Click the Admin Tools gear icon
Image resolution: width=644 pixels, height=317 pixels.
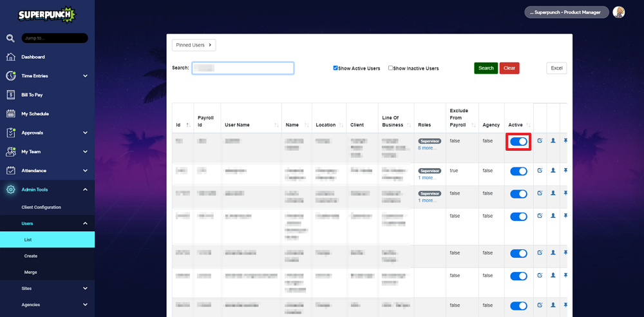[11, 189]
